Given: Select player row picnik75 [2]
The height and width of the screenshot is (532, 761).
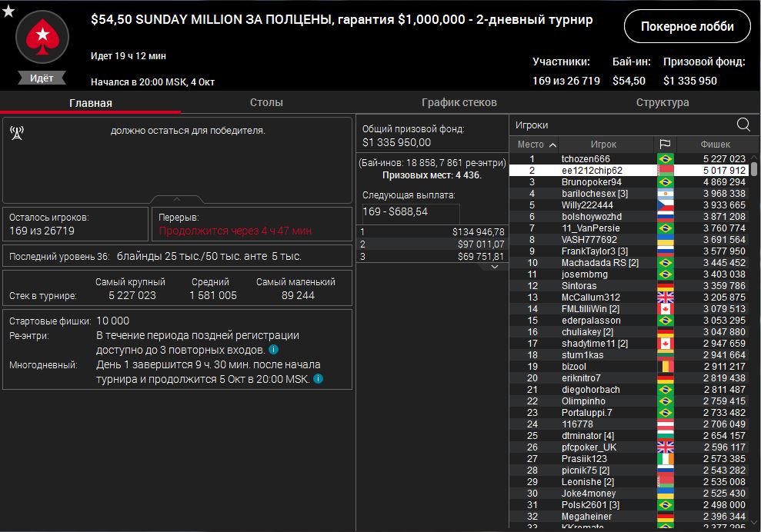Looking at the screenshot, I should coord(629,470).
